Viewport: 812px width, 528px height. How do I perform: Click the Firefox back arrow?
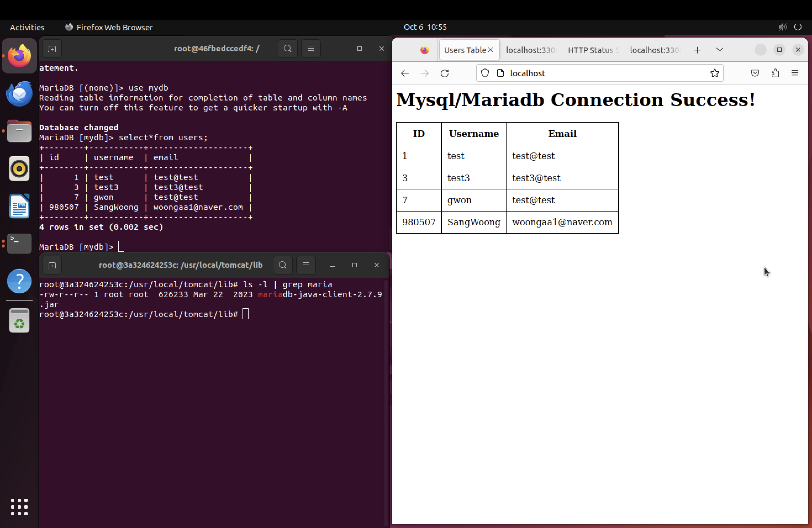point(405,73)
